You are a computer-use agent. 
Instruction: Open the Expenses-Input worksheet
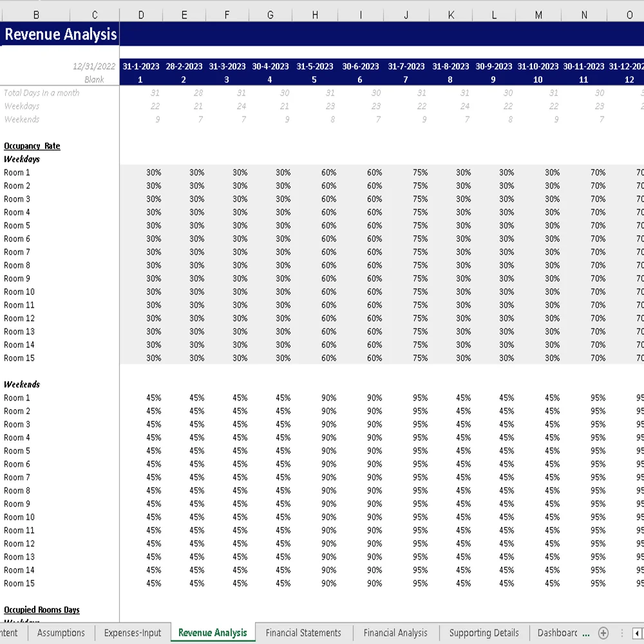point(132,633)
